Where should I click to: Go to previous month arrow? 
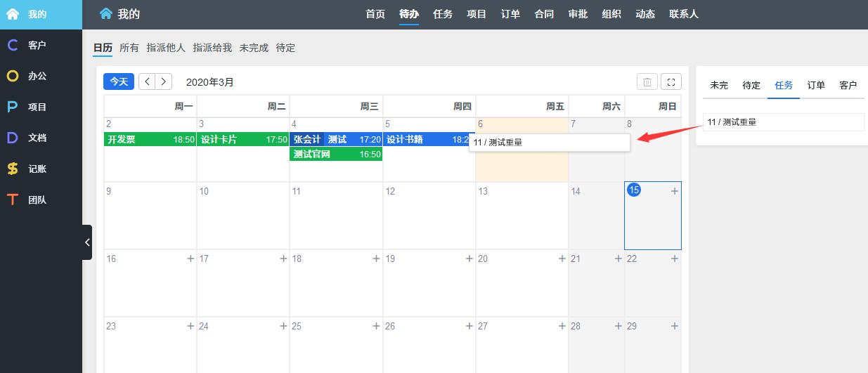[x=147, y=81]
